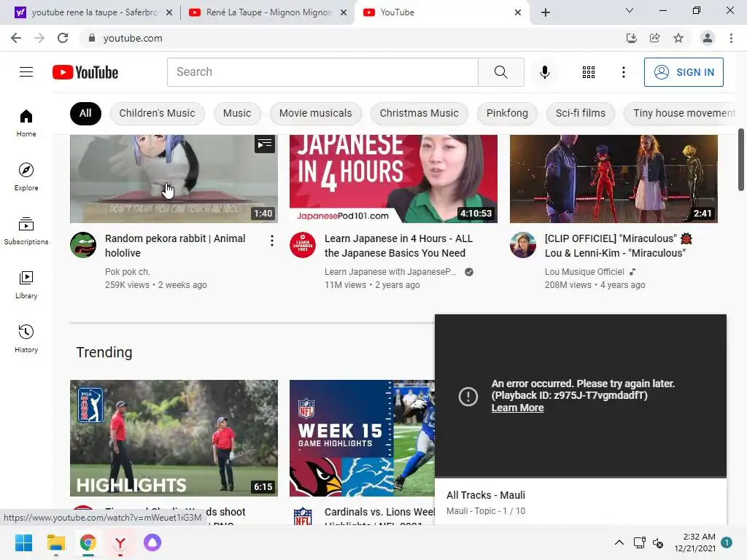Open the pekora rabbit video thumbnail

(174, 179)
